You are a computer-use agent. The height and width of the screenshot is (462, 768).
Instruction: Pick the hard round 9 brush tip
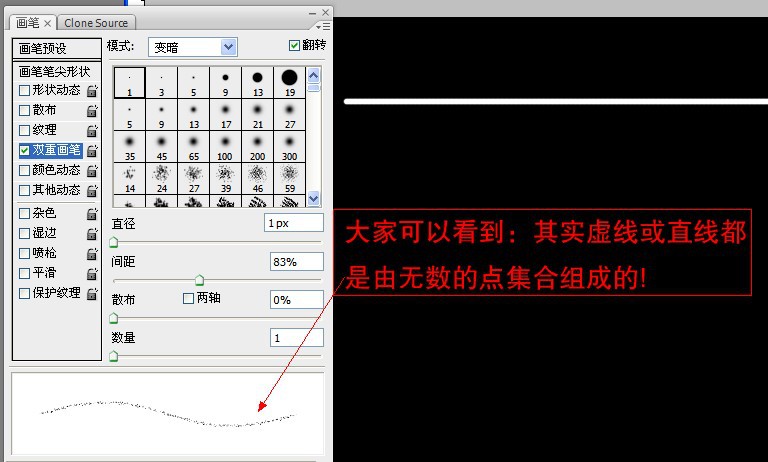[x=225, y=83]
